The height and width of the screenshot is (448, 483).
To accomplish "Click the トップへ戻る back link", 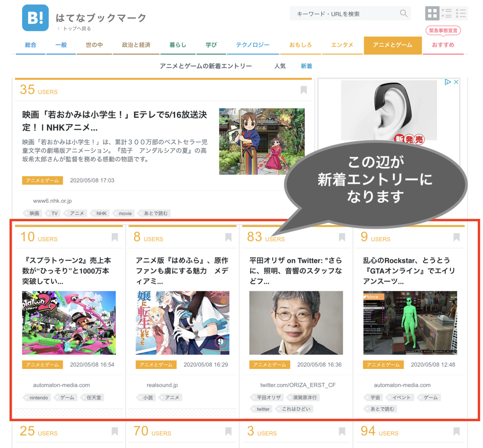I will point(74,29).
